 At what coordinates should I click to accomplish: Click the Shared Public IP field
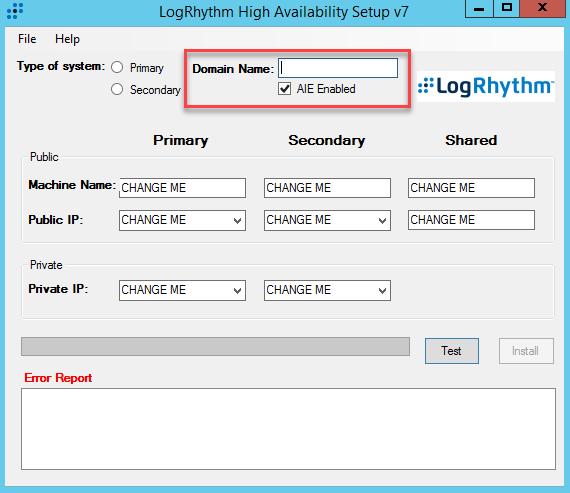pos(471,220)
